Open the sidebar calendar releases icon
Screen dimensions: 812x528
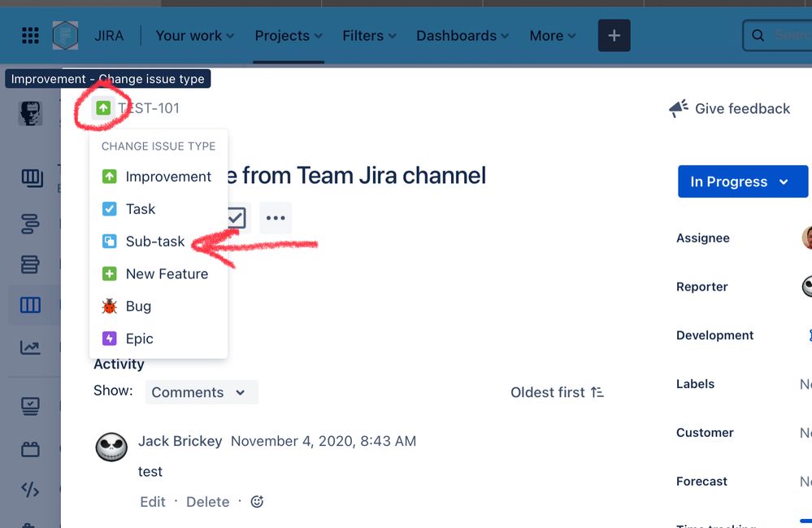[x=30, y=449]
